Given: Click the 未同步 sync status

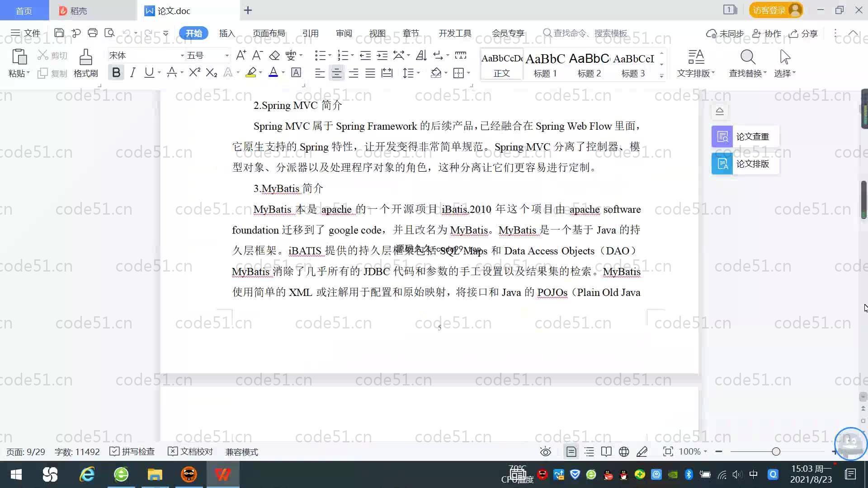Looking at the screenshot, I should pyautogui.click(x=725, y=33).
